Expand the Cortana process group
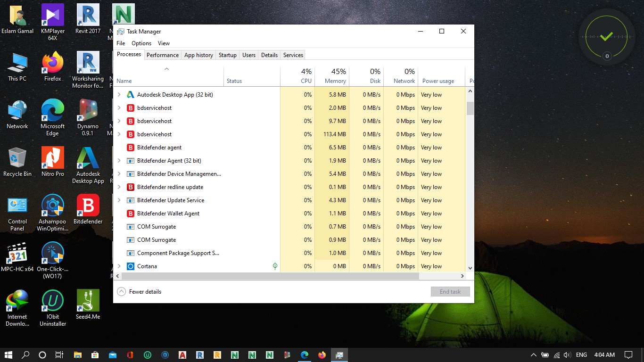644x362 pixels. pos(119,266)
